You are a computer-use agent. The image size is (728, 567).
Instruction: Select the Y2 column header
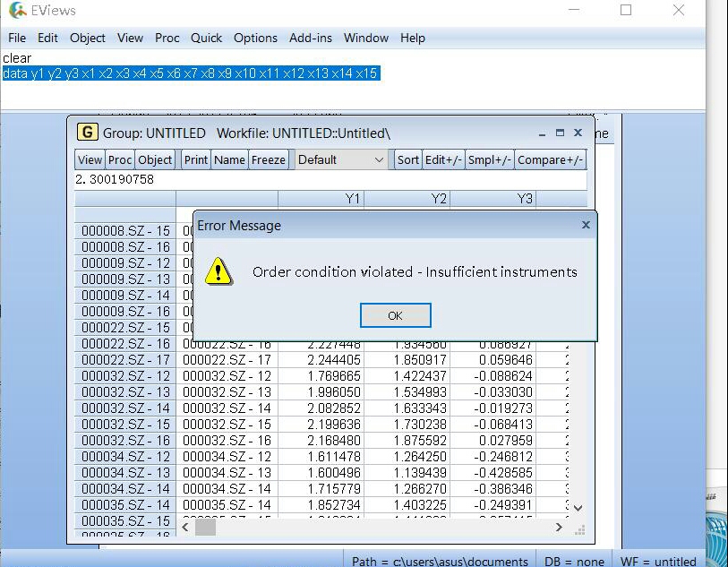[x=407, y=199]
